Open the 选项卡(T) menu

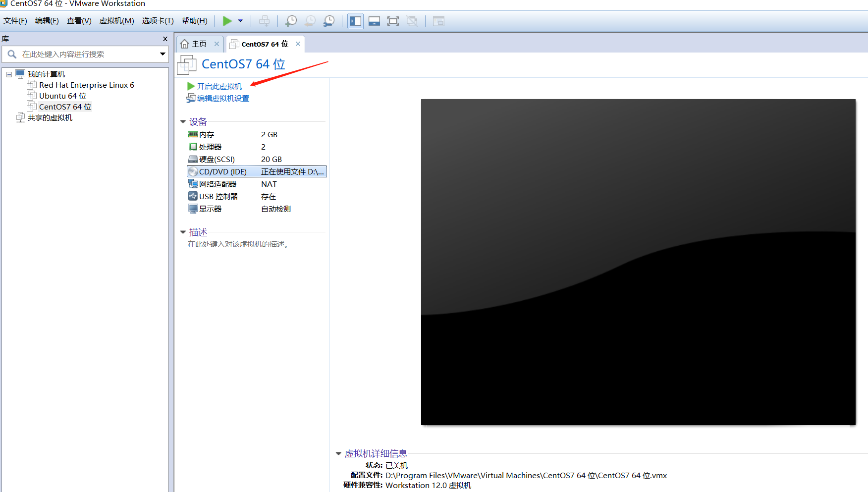tap(158, 21)
